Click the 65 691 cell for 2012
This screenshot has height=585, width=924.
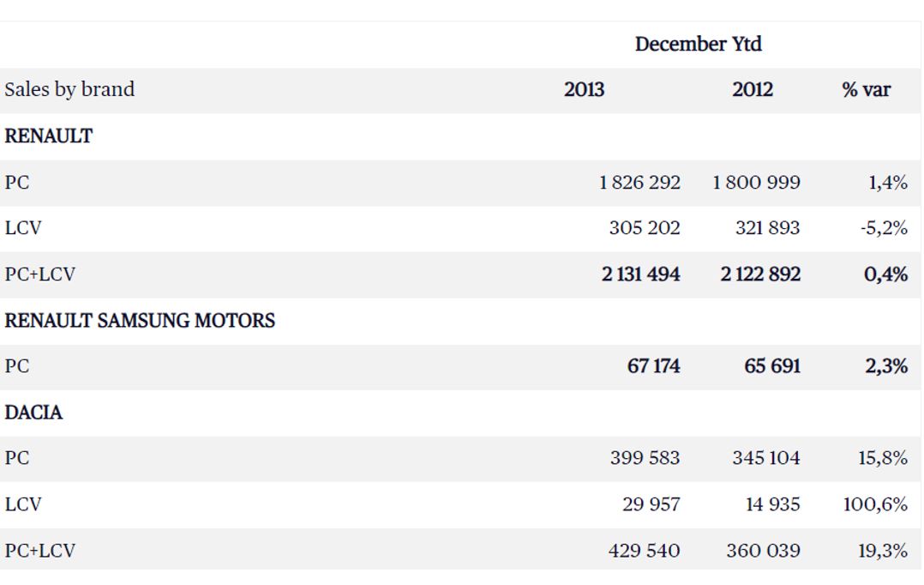(772, 367)
